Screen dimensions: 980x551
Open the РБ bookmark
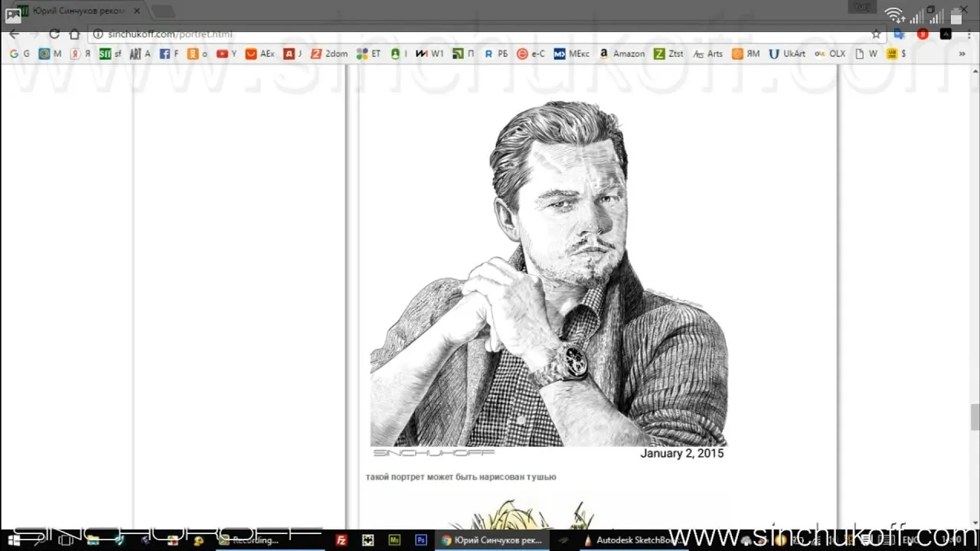pyautogui.click(x=496, y=54)
